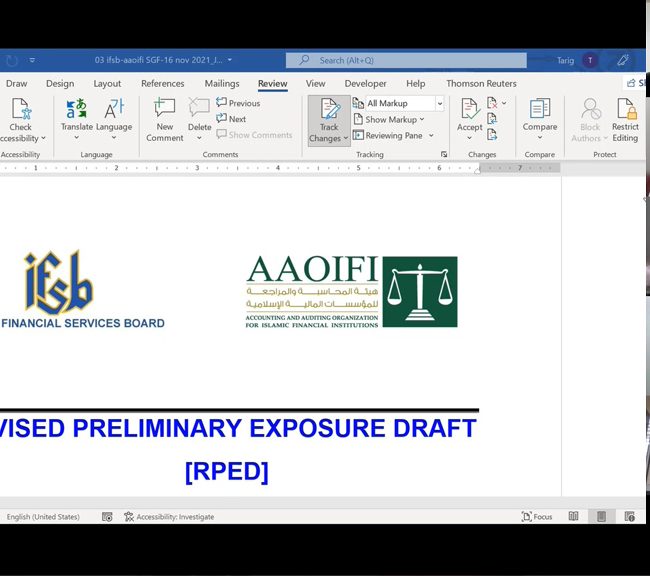Screen dimensions: 650x576
Task: Go to Next comment
Action: (231, 119)
